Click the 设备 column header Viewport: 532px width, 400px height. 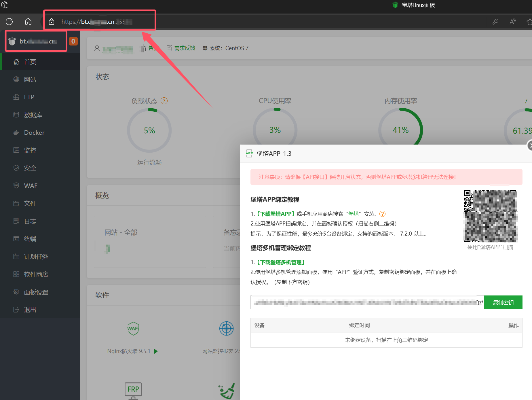[259, 325]
